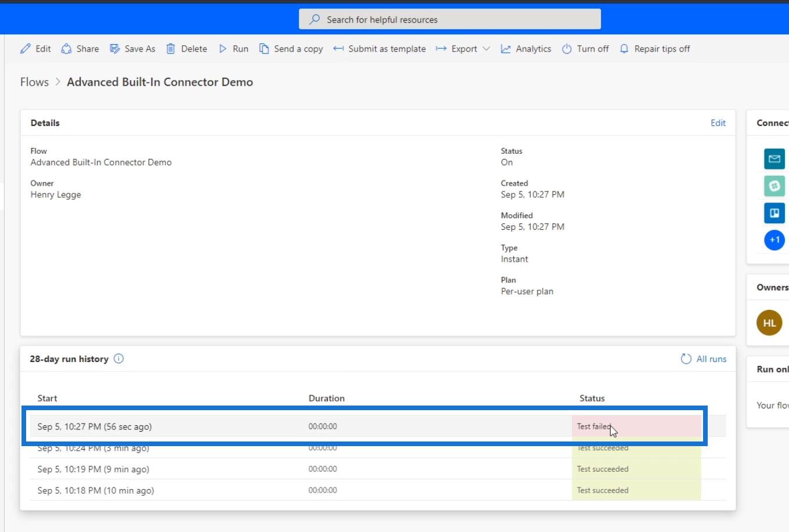This screenshot has width=789, height=532.
Task: Turn off the flow
Action: 585,49
